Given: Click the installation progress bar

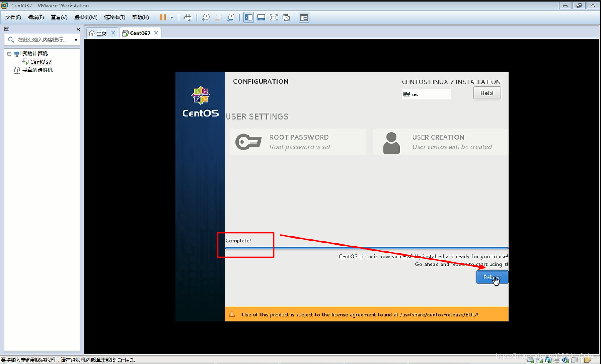Looking at the screenshot, I should pyautogui.click(x=367, y=248).
